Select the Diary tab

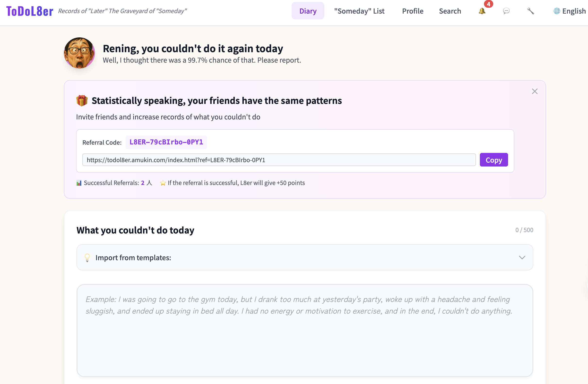pos(308,11)
